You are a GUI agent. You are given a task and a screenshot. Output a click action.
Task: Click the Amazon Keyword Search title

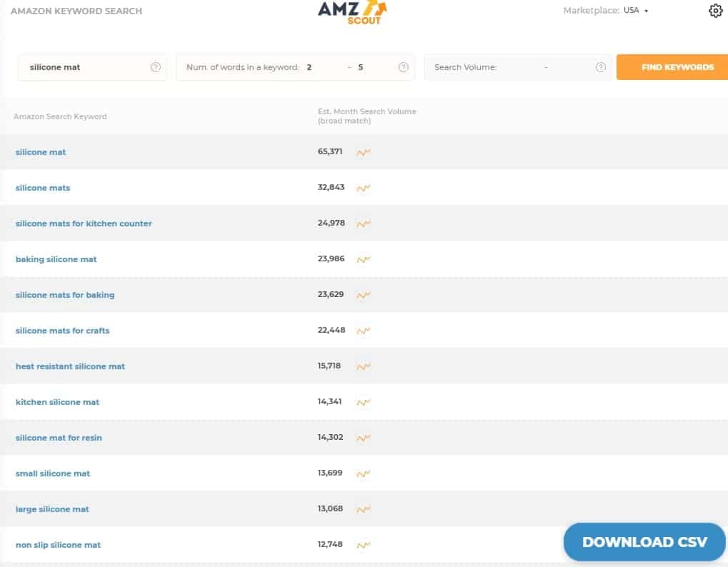(x=76, y=11)
